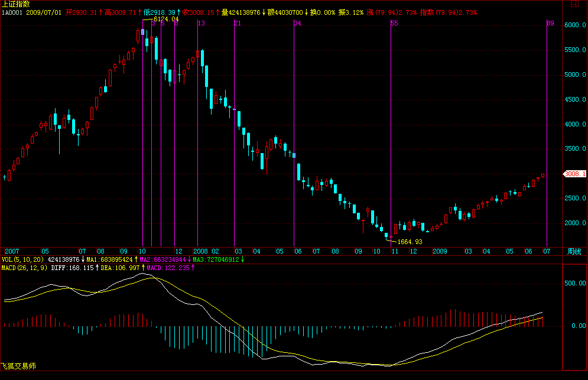Click the high price 高3009.71

pos(120,12)
